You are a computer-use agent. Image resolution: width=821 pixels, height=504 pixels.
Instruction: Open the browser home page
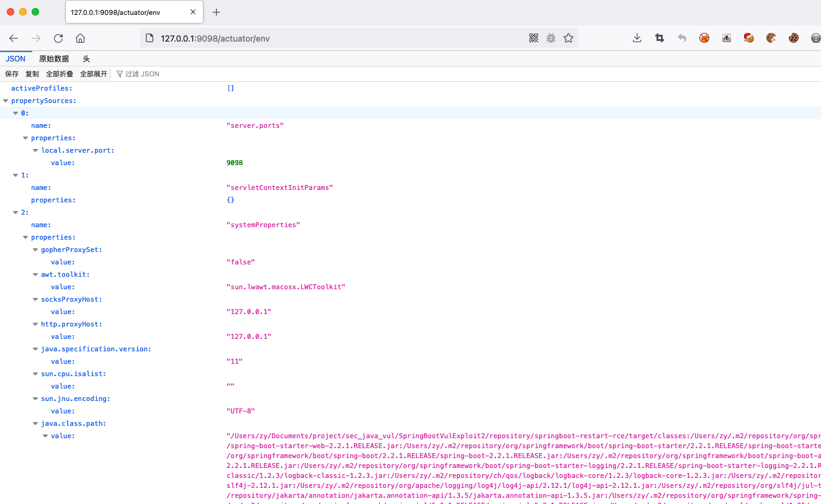tap(80, 38)
